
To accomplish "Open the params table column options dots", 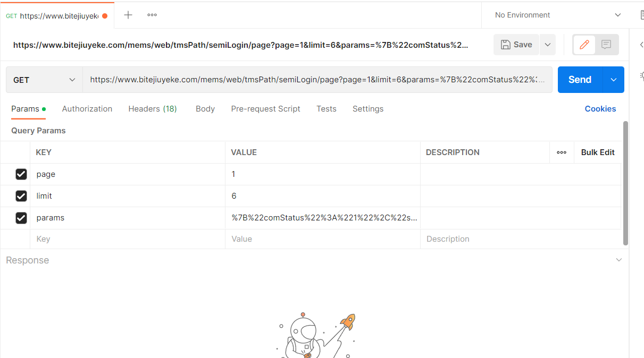I will point(562,152).
